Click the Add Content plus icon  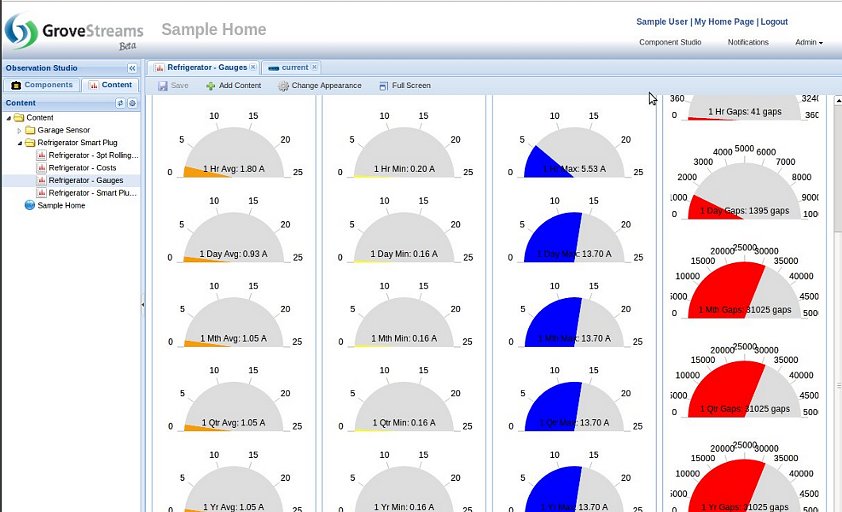pos(211,86)
